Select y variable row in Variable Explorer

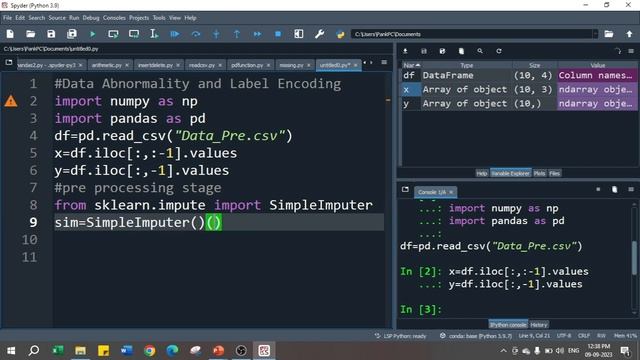pyautogui.click(x=519, y=104)
